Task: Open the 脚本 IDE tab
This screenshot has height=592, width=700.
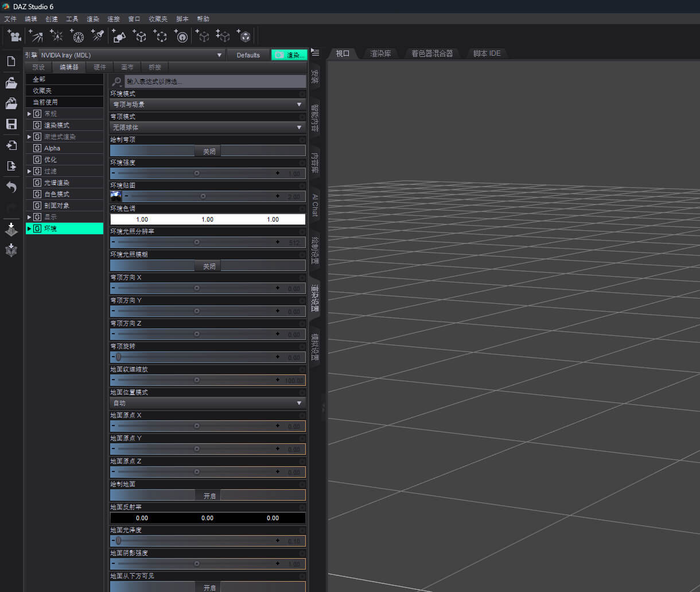Action: (487, 53)
